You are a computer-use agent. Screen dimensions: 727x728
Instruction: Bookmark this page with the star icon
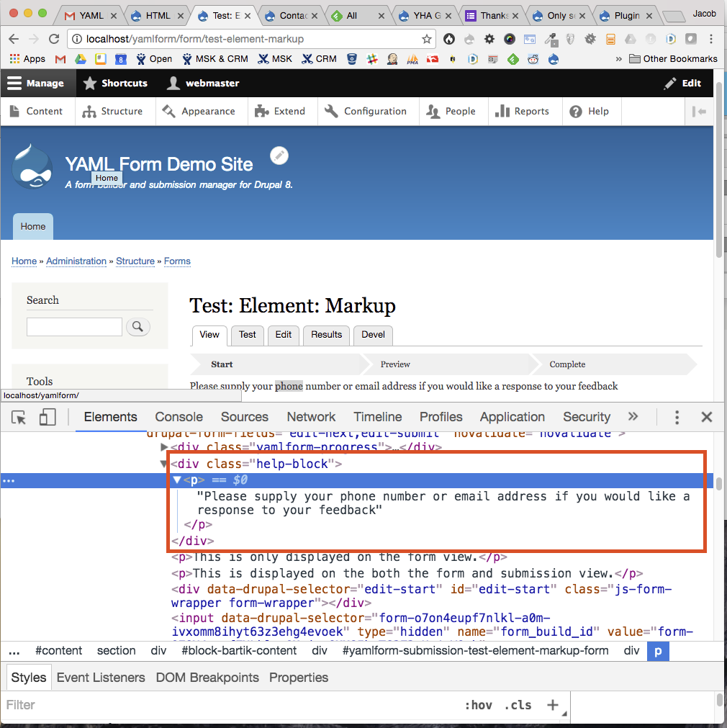[427, 39]
